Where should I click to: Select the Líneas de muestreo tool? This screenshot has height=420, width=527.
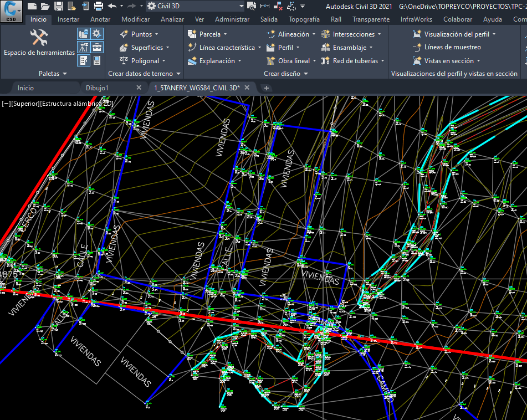coord(447,47)
